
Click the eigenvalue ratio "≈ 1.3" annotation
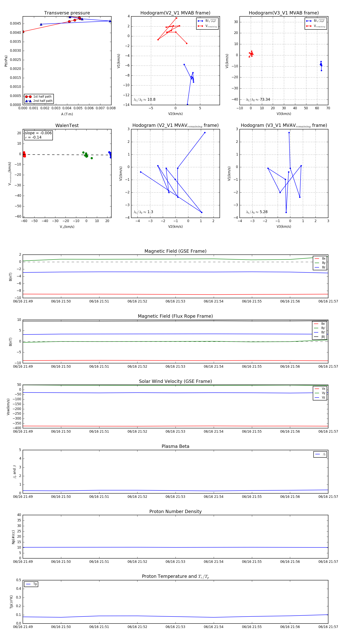[x=143, y=212]
